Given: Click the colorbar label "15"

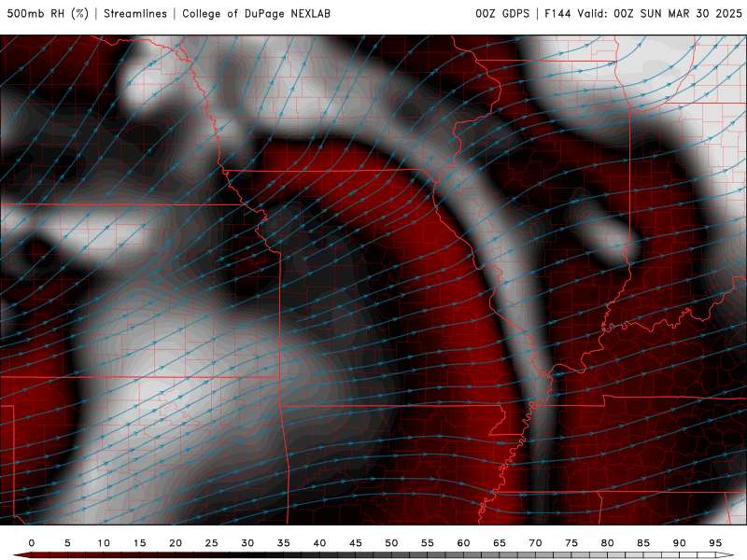Looking at the screenshot, I should coord(139,543).
